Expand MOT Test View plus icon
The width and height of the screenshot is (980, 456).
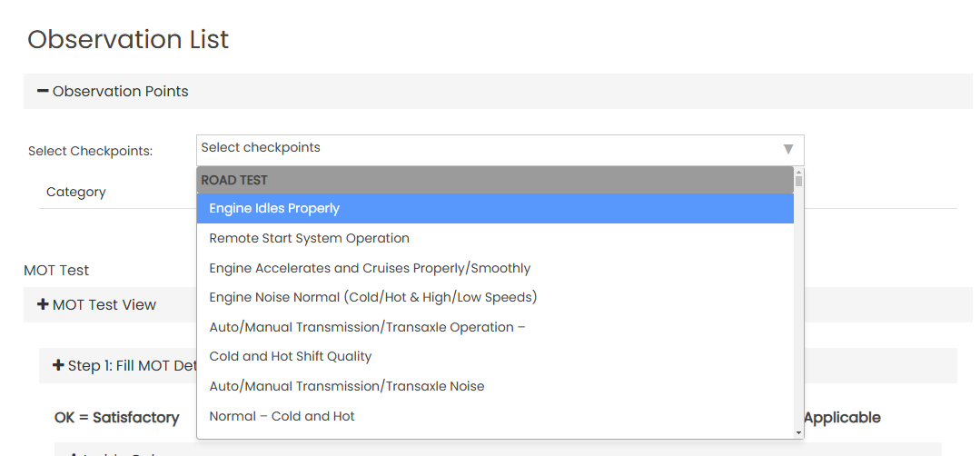43,305
